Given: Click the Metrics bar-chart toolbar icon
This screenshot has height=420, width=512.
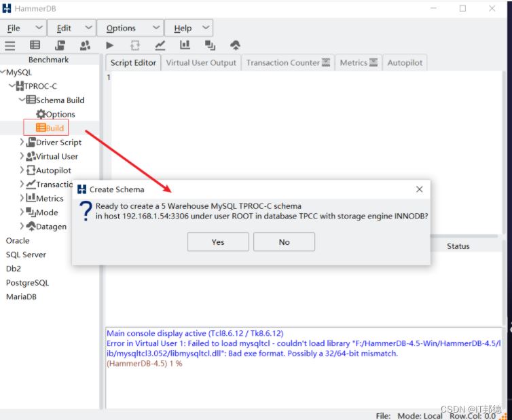Looking at the screenshot, I should tap(185, 45).
